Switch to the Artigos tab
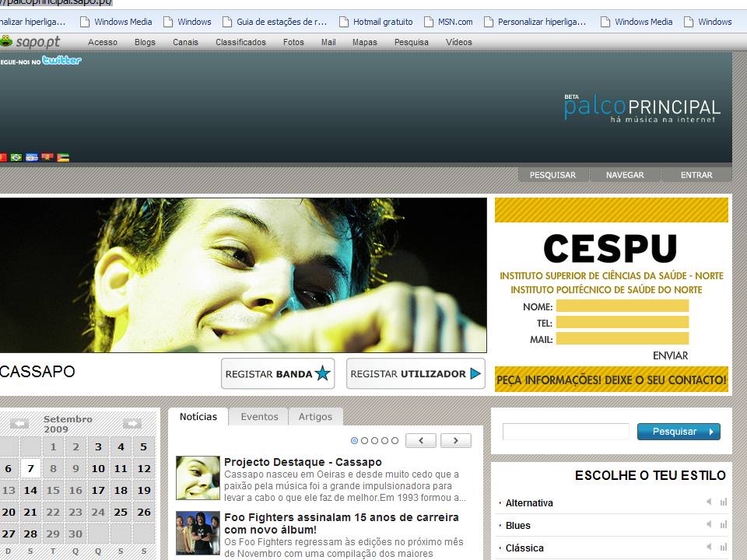This screenshot has height=560, width=747. pyautogui.click(x=315, y=417)
